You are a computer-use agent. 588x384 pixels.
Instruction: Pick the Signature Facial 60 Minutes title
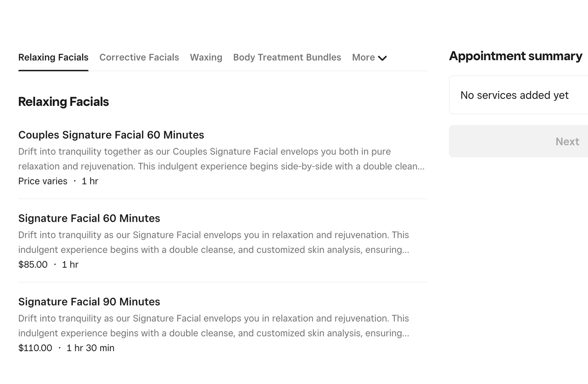89,218
